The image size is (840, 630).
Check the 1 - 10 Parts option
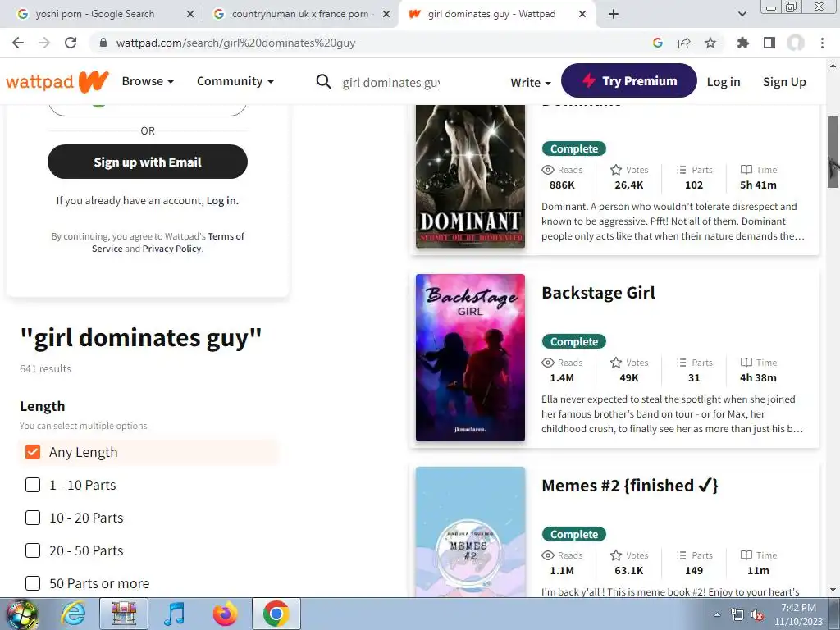[x=33, y=485]
